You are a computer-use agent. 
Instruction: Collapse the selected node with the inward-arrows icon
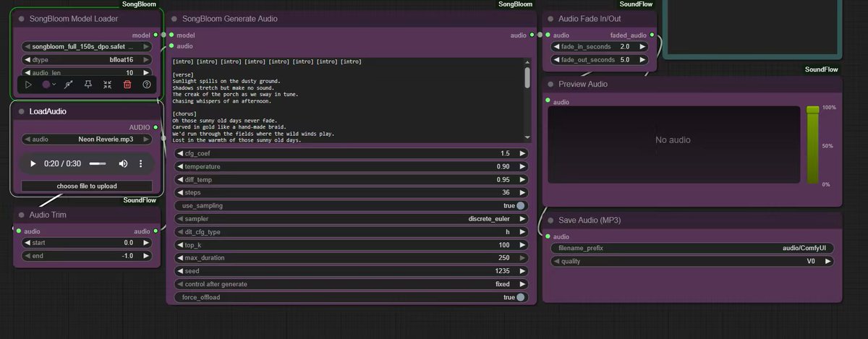pos(108,85)
